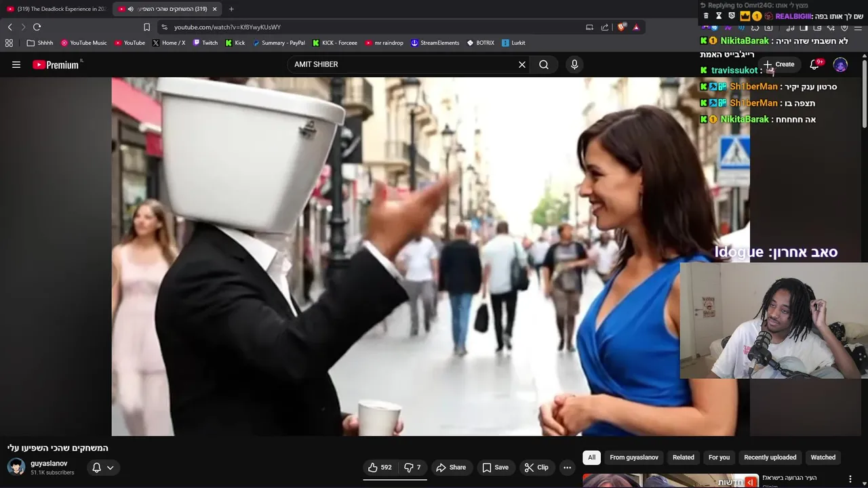The image size is (868, 488).
Task: Open the Twitch bookmark
Action: point(205,43)
